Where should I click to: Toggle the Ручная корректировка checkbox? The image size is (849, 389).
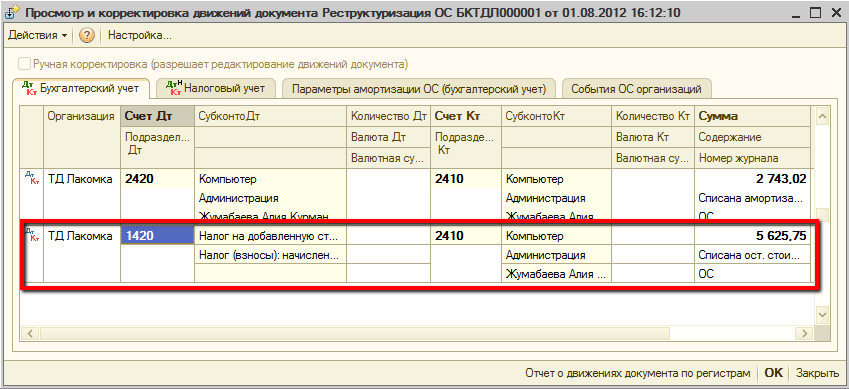point(25,64)
